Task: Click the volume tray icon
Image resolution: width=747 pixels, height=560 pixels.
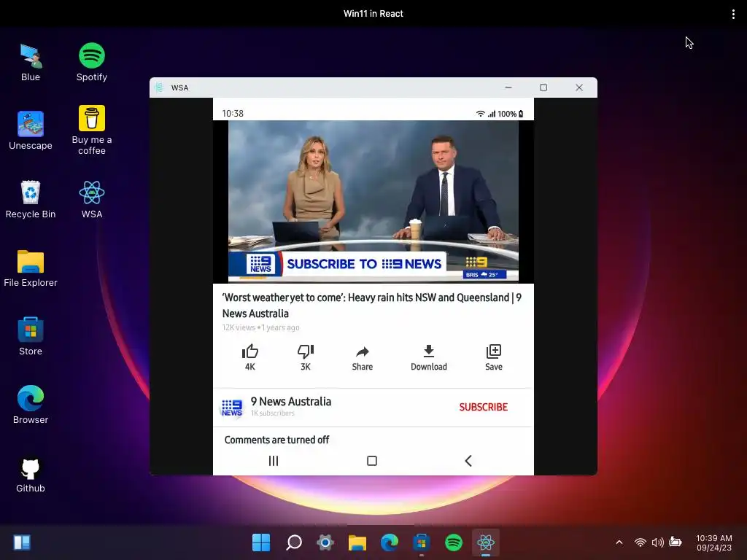Action: click(658, 542)
